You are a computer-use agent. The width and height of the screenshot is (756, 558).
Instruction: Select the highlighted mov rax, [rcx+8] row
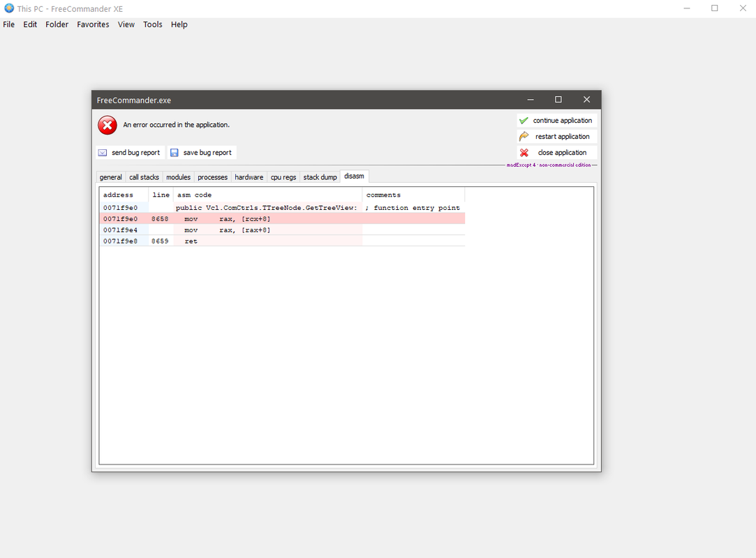[x=282, y=219]
